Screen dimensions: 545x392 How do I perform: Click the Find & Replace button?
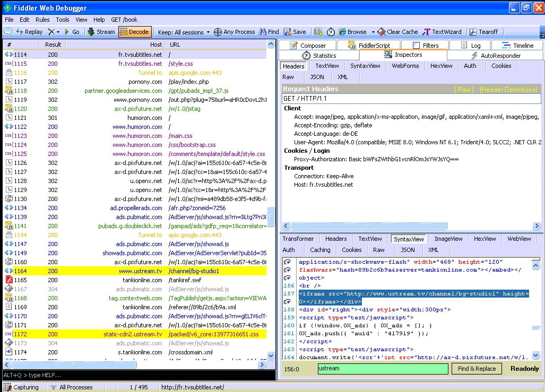tap(477, 369)
